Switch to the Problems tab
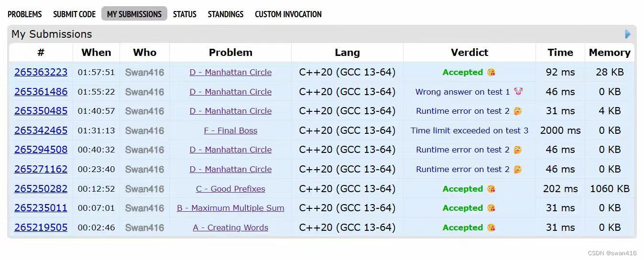 (x=25, y=14)
